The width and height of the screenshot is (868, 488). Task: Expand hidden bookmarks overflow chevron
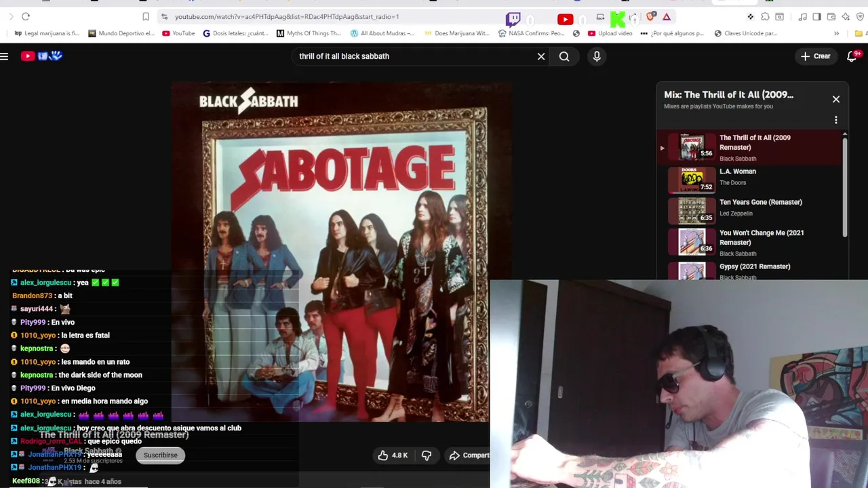(836, 33)
